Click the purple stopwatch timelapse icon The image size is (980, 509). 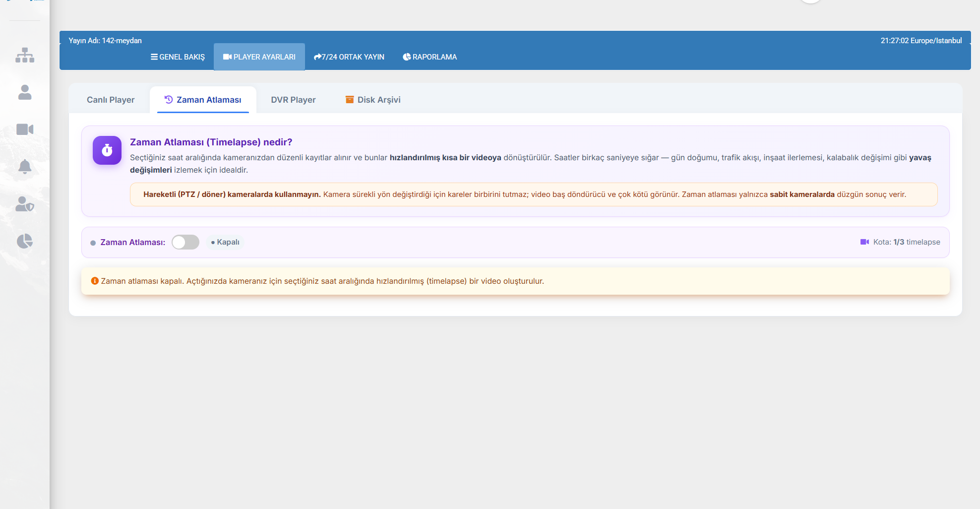tap(107, 150)
